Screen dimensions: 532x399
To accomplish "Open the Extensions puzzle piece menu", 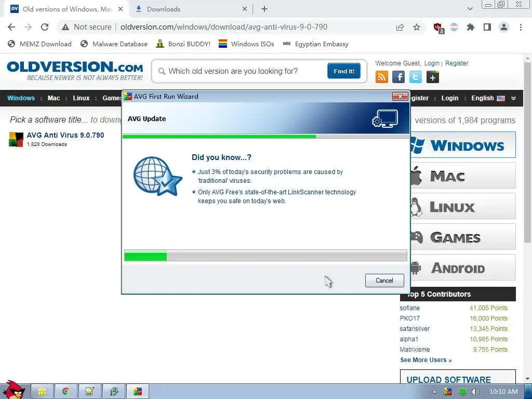I will pyautogui.click(x=471, y=27).
